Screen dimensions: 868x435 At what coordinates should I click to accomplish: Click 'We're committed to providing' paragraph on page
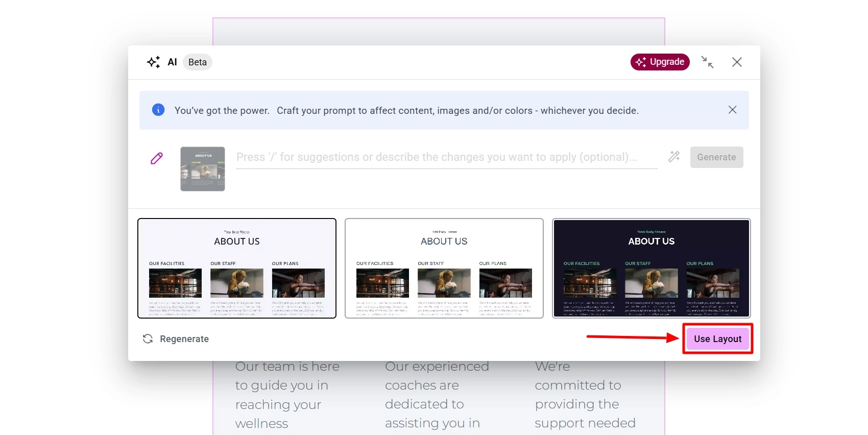[585, 395]
